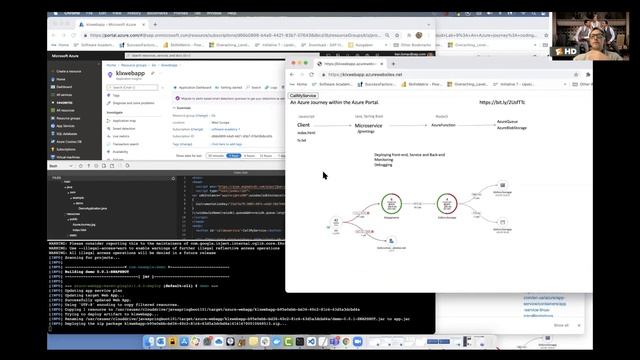Click the link to add tags

(x=227, y=144)
